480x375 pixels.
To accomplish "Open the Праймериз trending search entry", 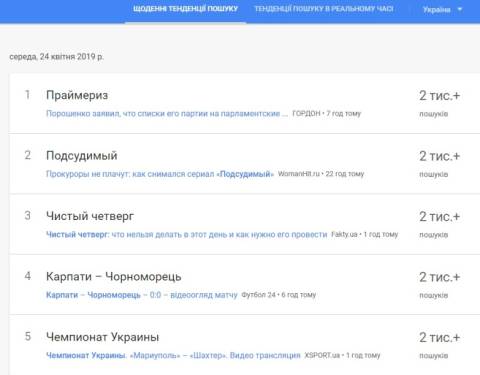I will 77,95.
